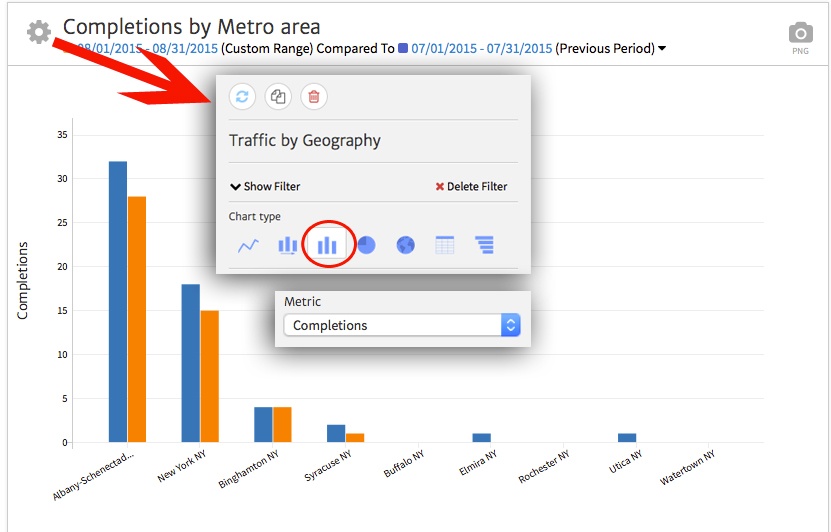Open the Metric Completions dropdown
Image resolution: width=831 pixels, height=532 pixels.
[401, 325]
